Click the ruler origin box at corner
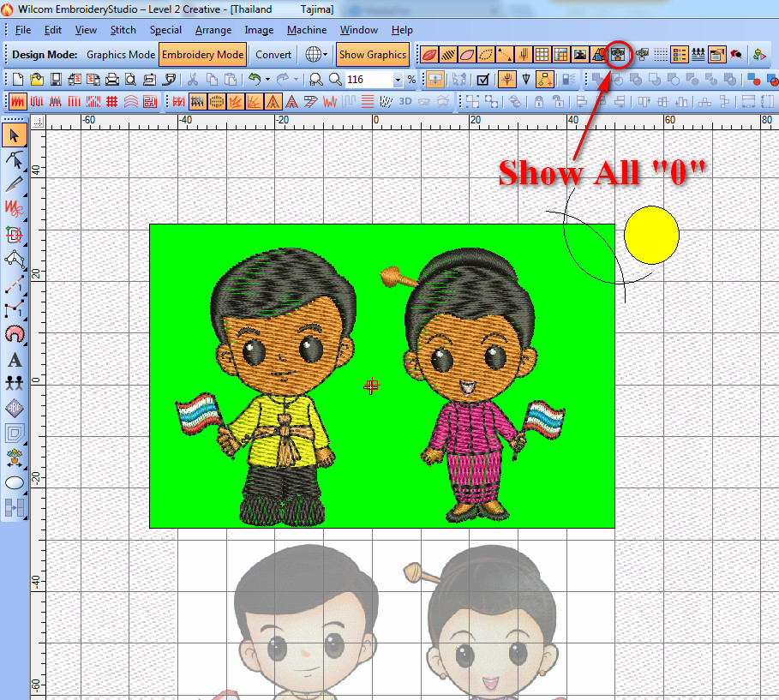This screenshot has width=779, height=700. [x=39, y=123]
